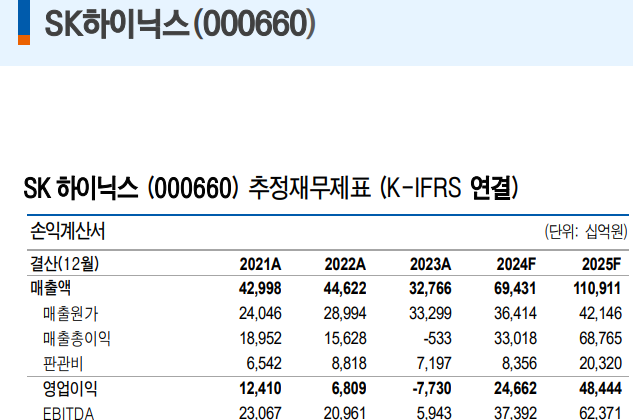The width and height of the screenshot is (633, 420).
Task: Click the 2021A column header
Action: (x=260, y=264)
